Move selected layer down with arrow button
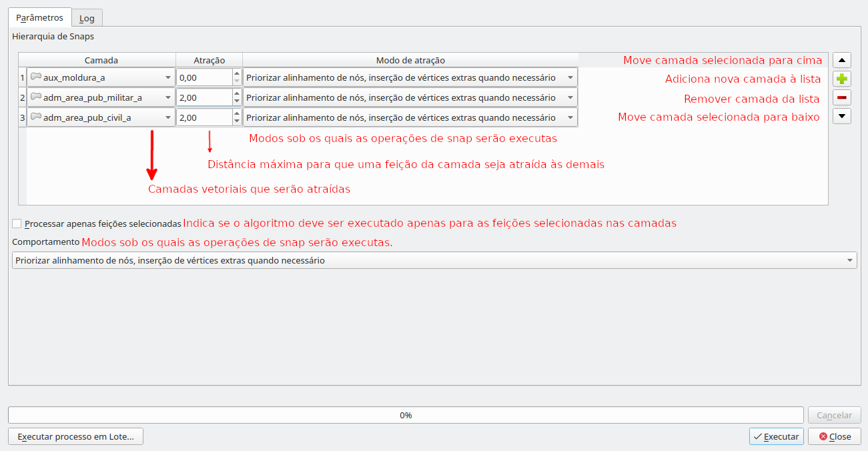 pyautogui.click(x=842, y=117)
